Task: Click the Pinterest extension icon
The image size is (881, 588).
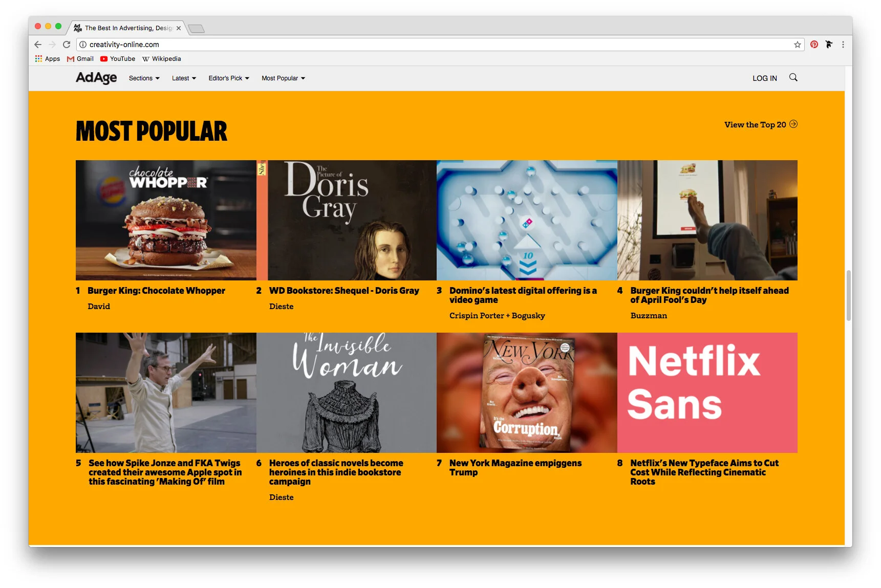Action: (x=814, y=45)
